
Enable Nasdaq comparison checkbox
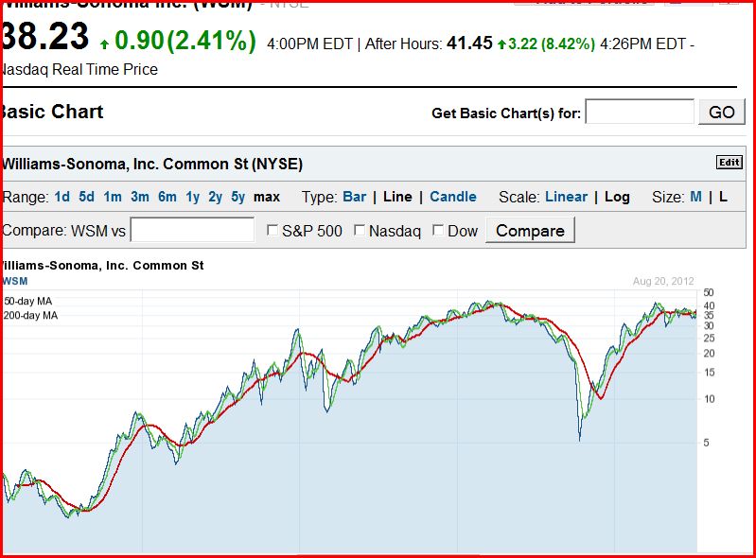click(360, 231)
